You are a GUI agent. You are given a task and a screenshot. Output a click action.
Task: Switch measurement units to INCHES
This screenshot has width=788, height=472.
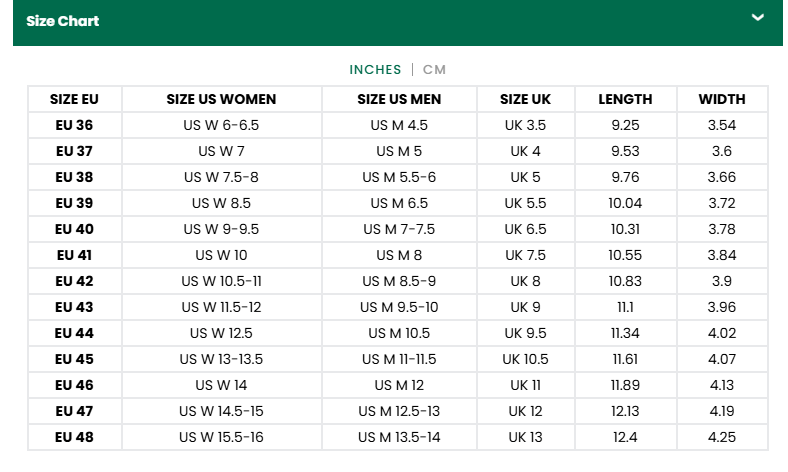tap(375, 69)
